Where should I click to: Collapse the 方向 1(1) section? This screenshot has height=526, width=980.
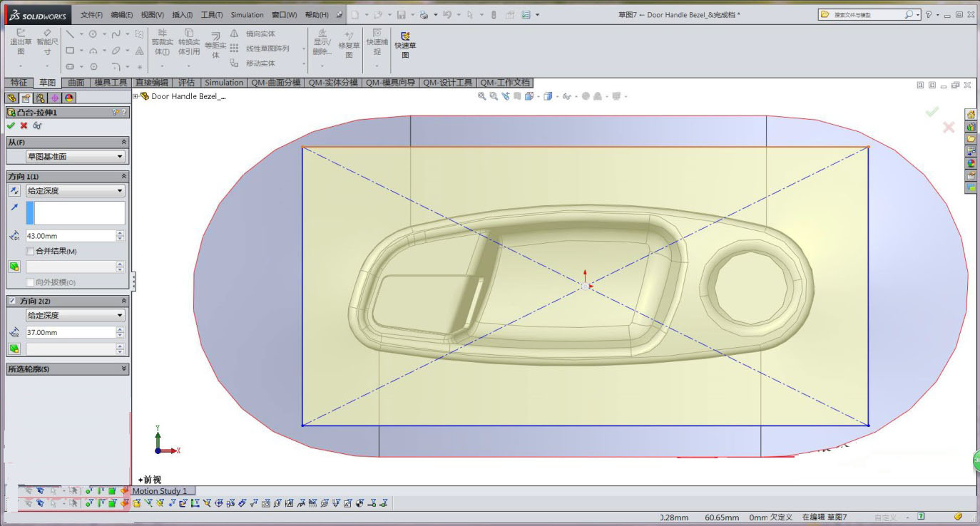124,176
